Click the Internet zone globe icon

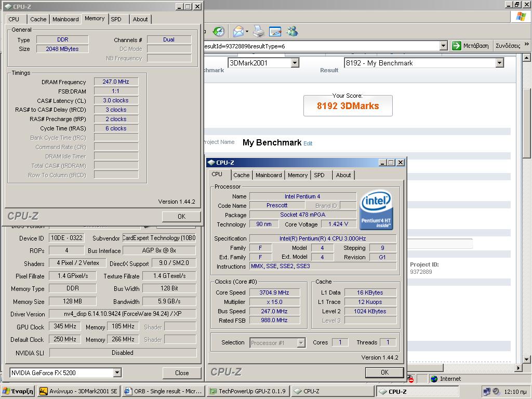click(x=434, y=379)
